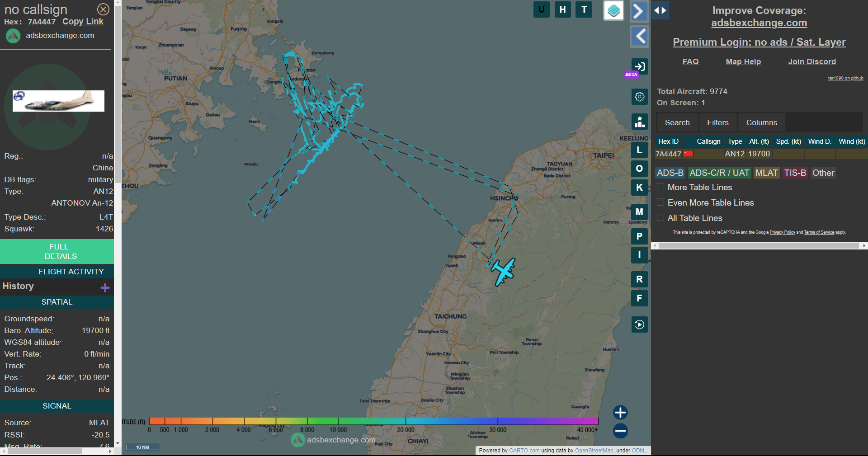The image size is (868, 456).
Task: Open adsbexchange.com coverage link
Action: tap(759, 23)
